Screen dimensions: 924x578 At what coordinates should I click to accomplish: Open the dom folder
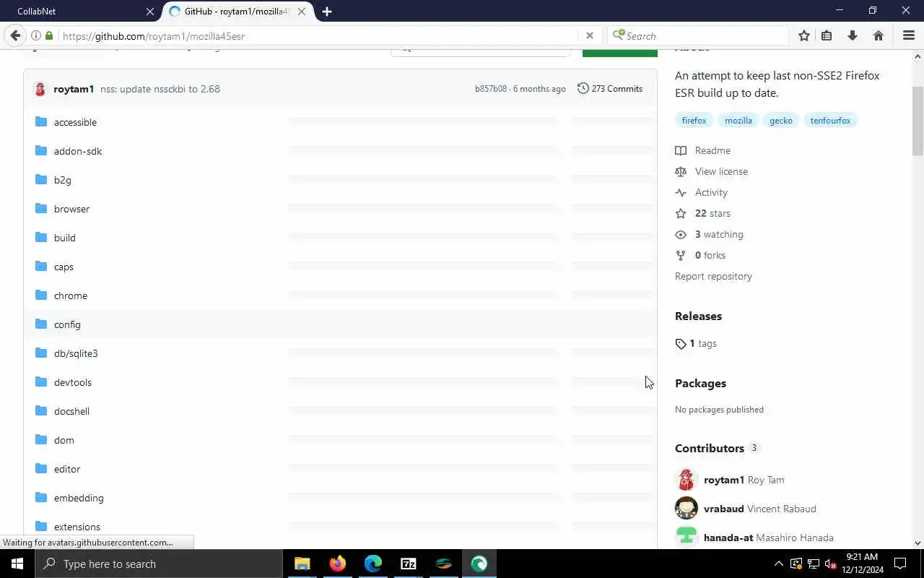64,440
